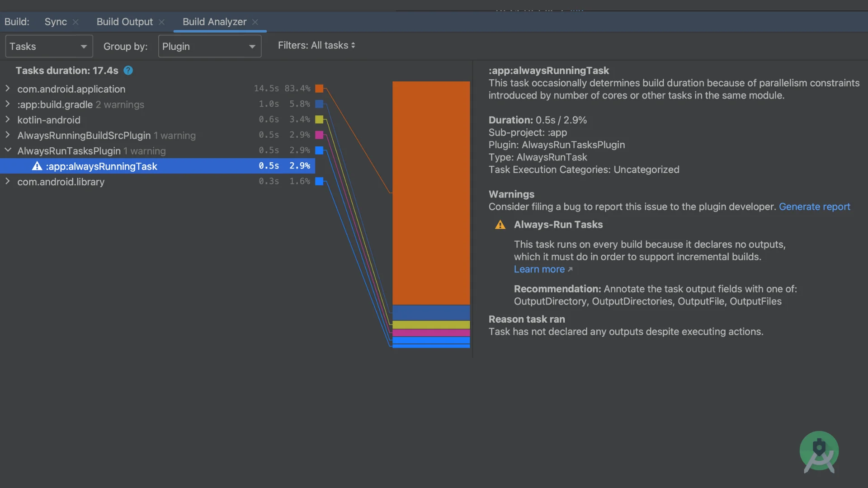The image size is (868, 488).
Task: Close the Sync tab
Action: [75, 22]
